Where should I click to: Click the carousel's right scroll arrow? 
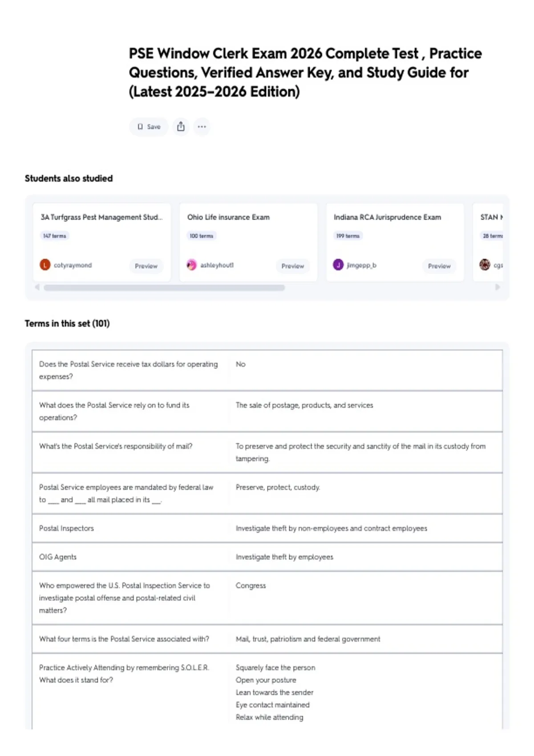498,287
